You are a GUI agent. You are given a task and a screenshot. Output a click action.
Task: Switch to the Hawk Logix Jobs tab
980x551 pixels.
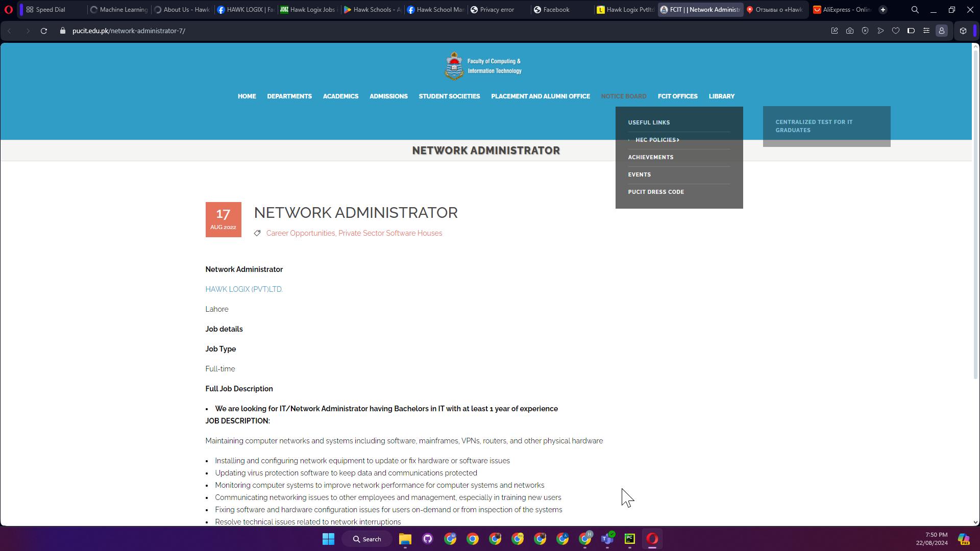point(309,10)
